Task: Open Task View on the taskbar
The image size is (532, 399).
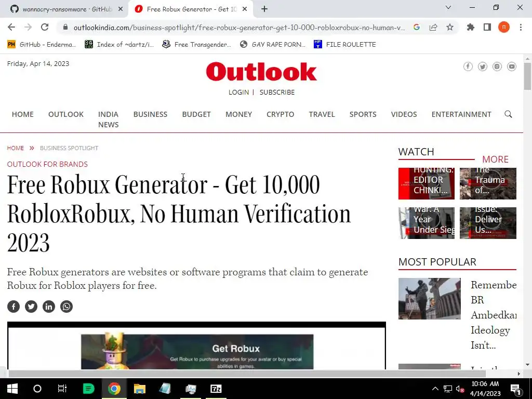Action: (x=62, y=389)
